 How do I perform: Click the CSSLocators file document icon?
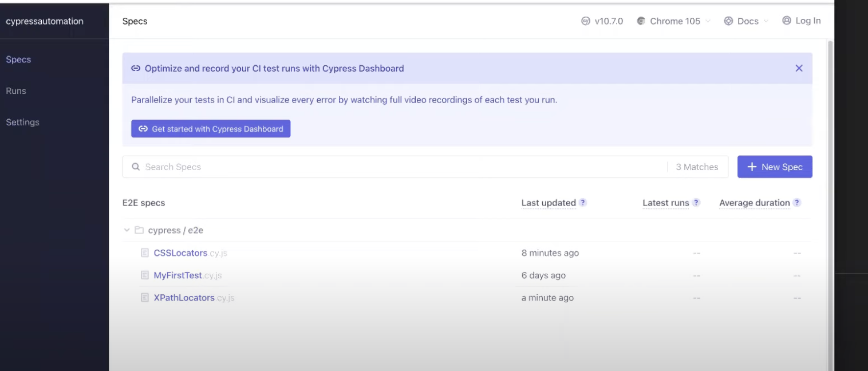pos(145,253)
